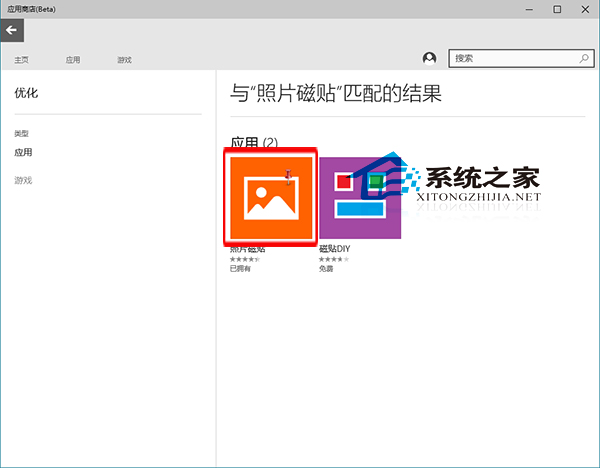This screenshot has width=600, height=468.
Task: Open the 应用 tab in top navigation
Action: coord(73,60)
